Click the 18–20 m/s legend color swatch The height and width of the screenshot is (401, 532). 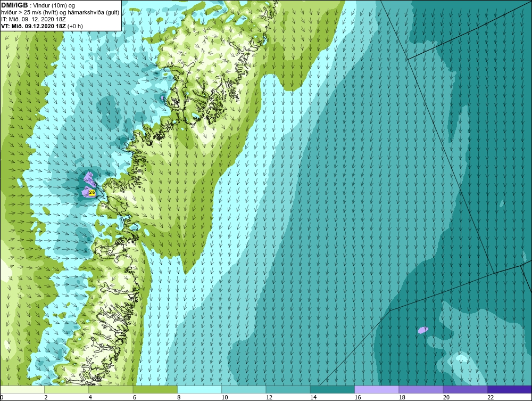click(x=421, y=389)
